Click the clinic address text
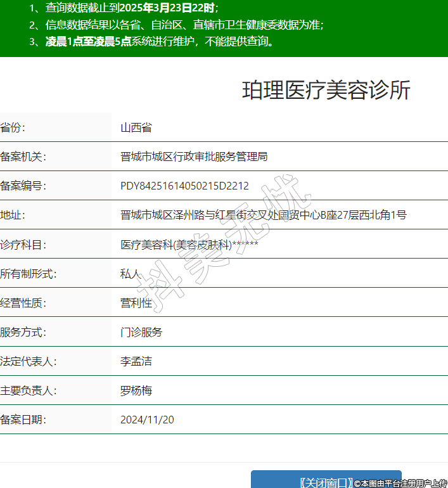The height and width of the screenshot is (488, 448). (x=263, y=215)
